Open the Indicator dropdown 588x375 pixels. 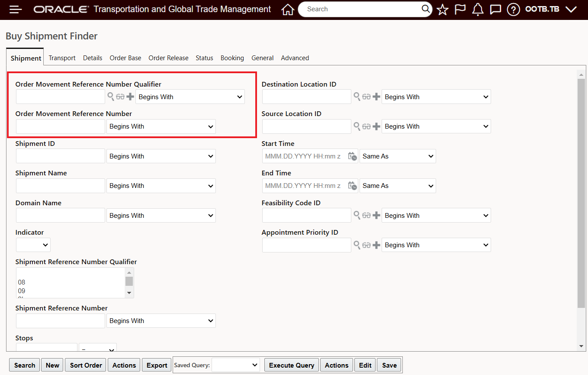pos(33,245)
